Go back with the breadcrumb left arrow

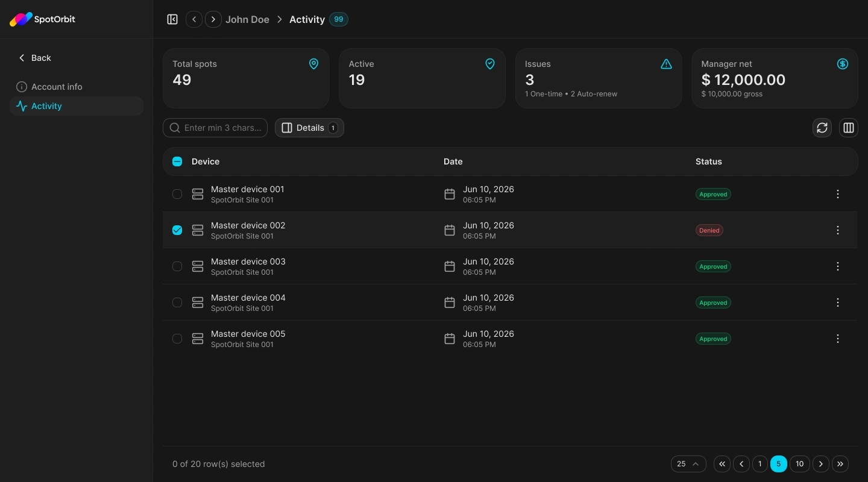[x=194, y=19]
